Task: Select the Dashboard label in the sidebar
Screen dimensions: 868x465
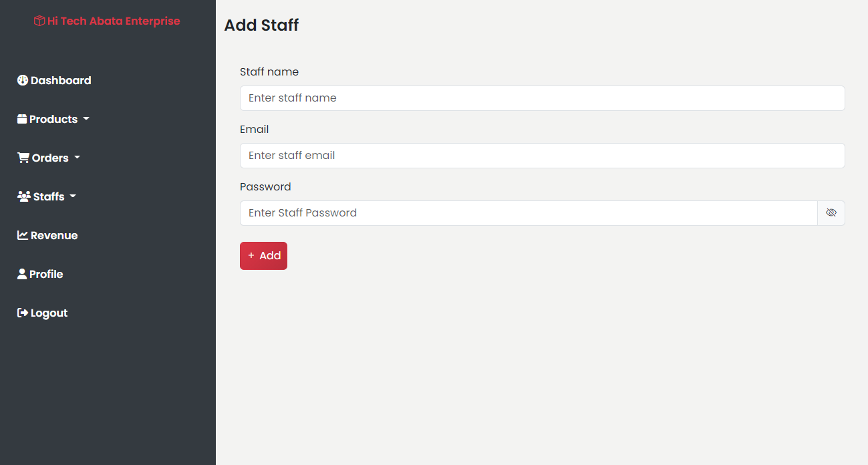Action: (x=61, y=80)
